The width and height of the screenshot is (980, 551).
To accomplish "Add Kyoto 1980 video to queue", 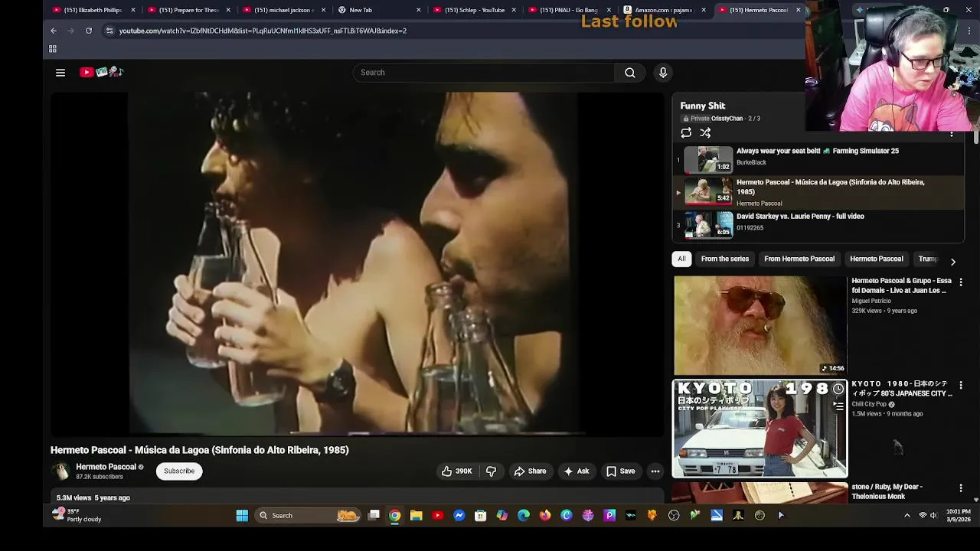I will pyautogui.click(x=838, y=406).
